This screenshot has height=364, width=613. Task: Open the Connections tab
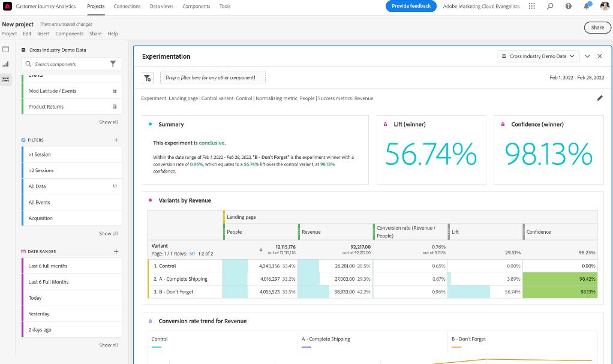[x=127, y=6]
